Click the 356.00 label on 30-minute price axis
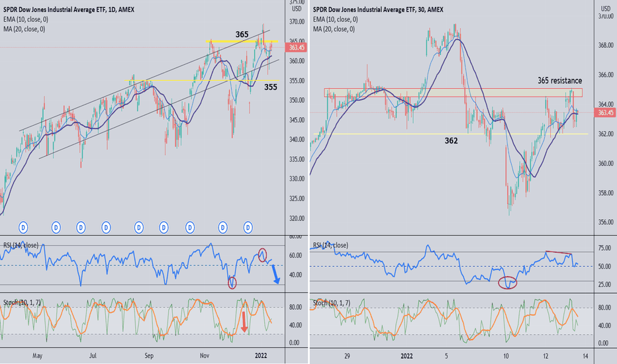Image resolution: width=617 pixels, height=364 pixels. tap(606, 222)
